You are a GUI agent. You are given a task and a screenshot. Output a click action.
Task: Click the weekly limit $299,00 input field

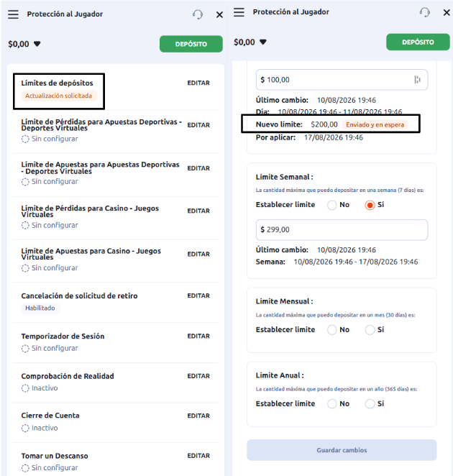point(342,230)
